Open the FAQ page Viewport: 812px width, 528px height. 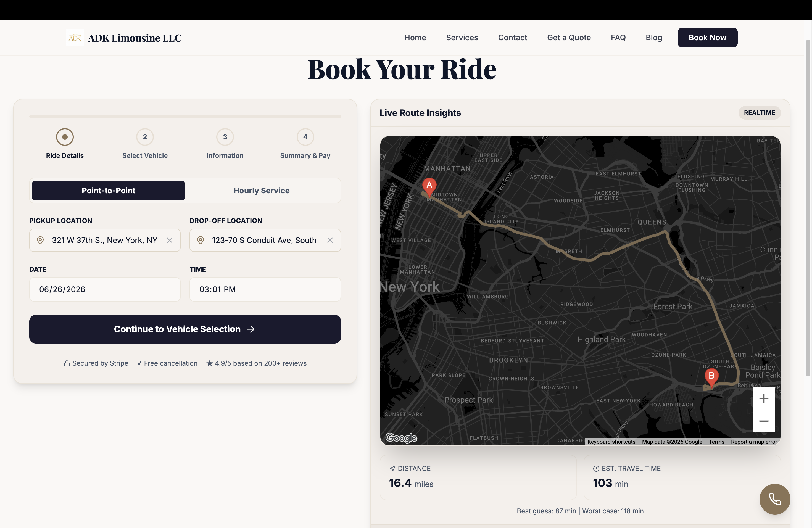618,38
